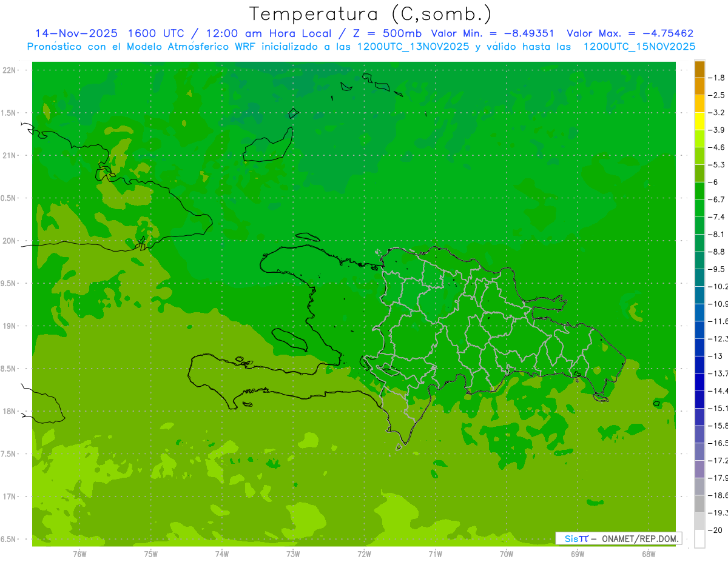Click the "75W" longitude label

[151, 554]
